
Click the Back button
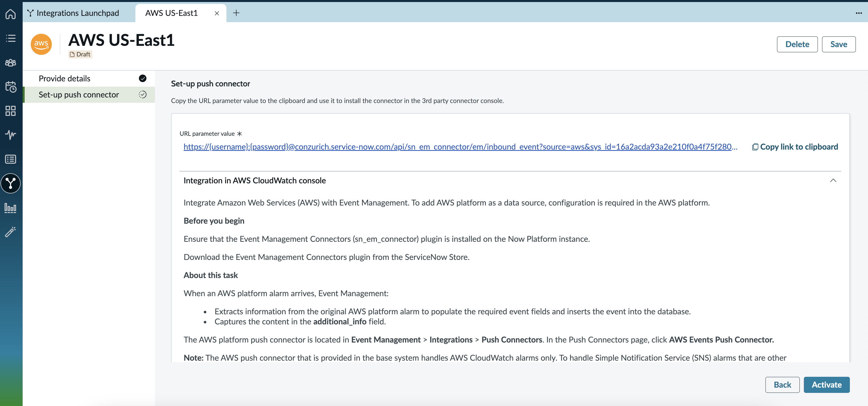[x=782, y=384]
